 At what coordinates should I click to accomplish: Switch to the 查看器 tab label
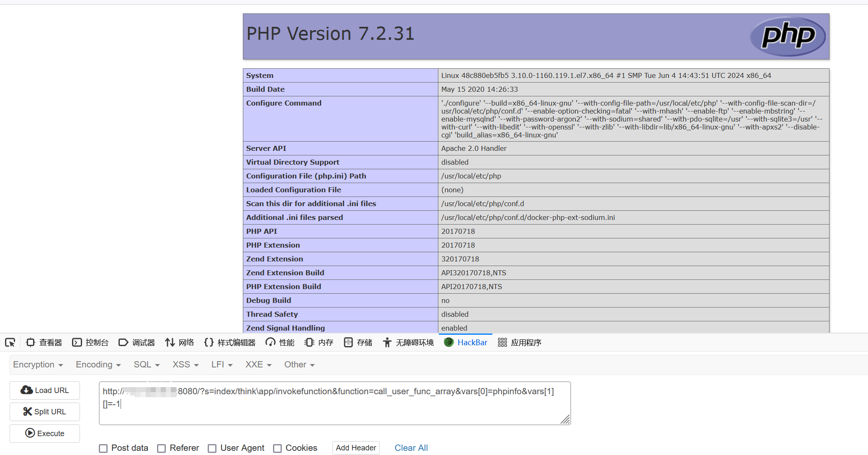tap(51, 343)
